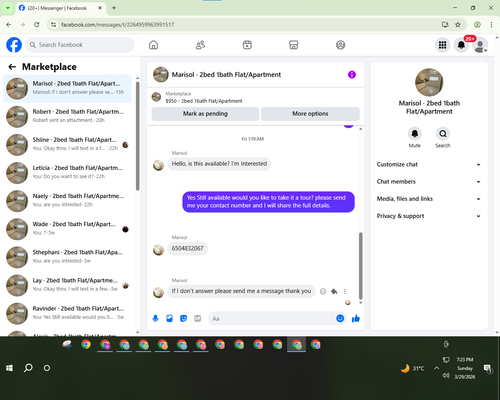Open Naely conversation in list
The height and width of the screenshot is (400, 500).
(67, 201)
